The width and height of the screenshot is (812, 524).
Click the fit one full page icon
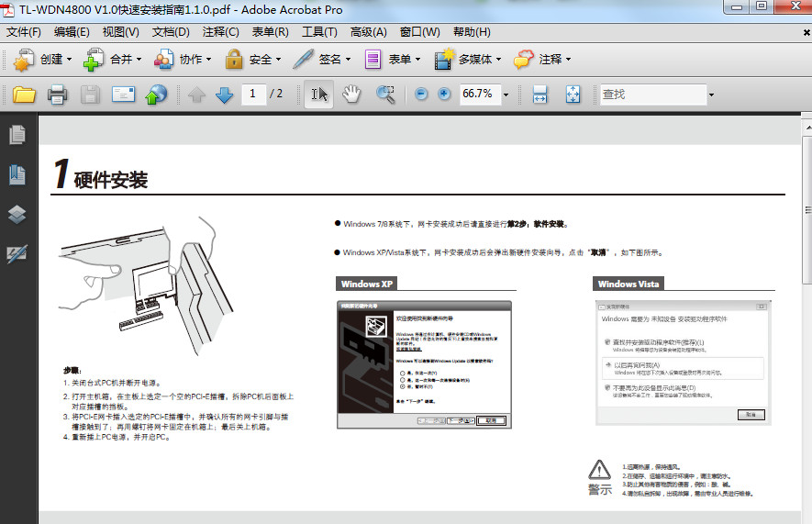[x=573, y=95]
